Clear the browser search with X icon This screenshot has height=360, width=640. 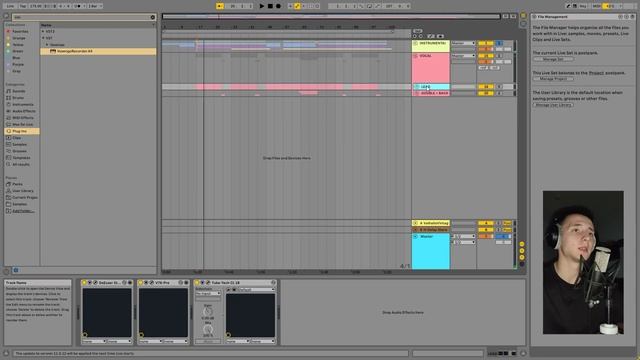153,17
